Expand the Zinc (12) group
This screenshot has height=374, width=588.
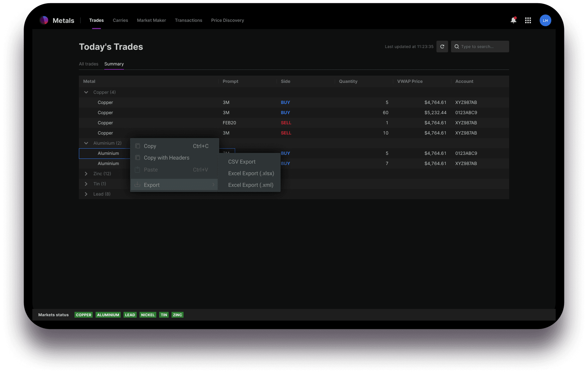[x=86, y=174]
